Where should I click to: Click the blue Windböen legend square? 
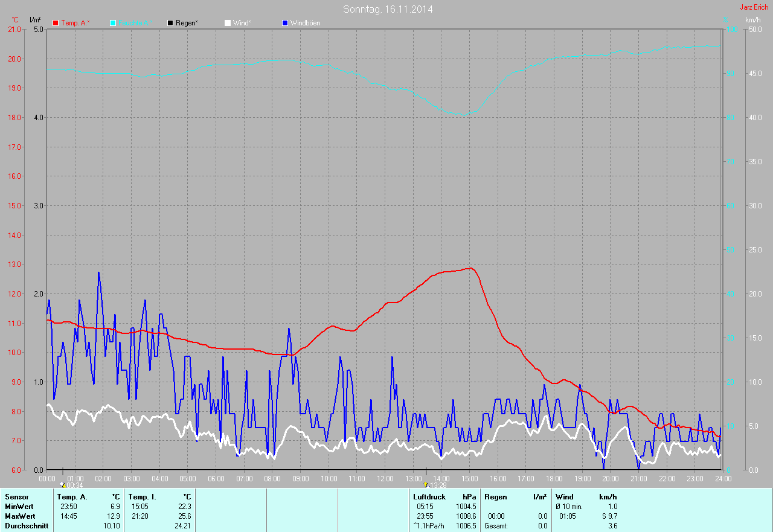(x=285, y=23)
